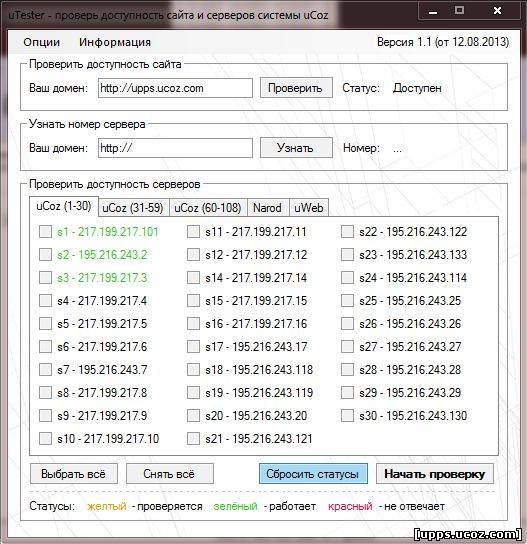
Task: Click the Проверить button
Action: pos(296,88)
